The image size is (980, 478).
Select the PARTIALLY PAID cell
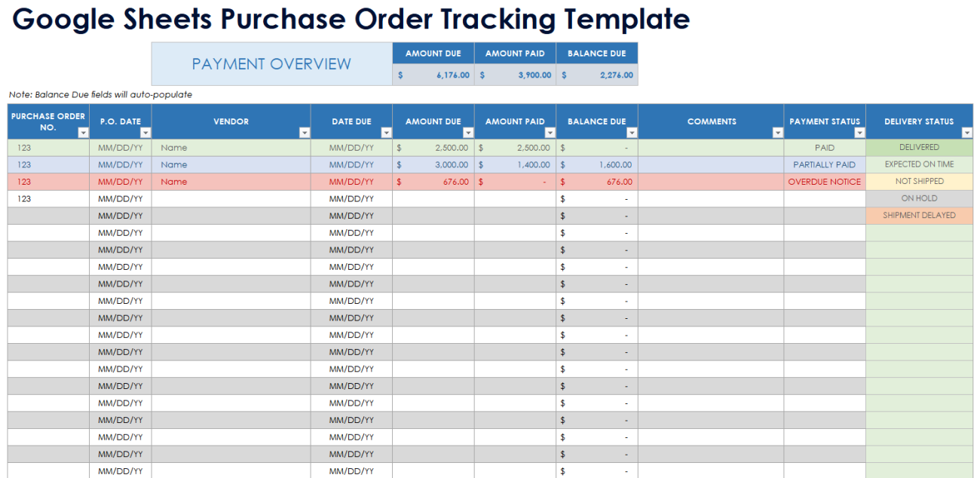click(824, 164)
